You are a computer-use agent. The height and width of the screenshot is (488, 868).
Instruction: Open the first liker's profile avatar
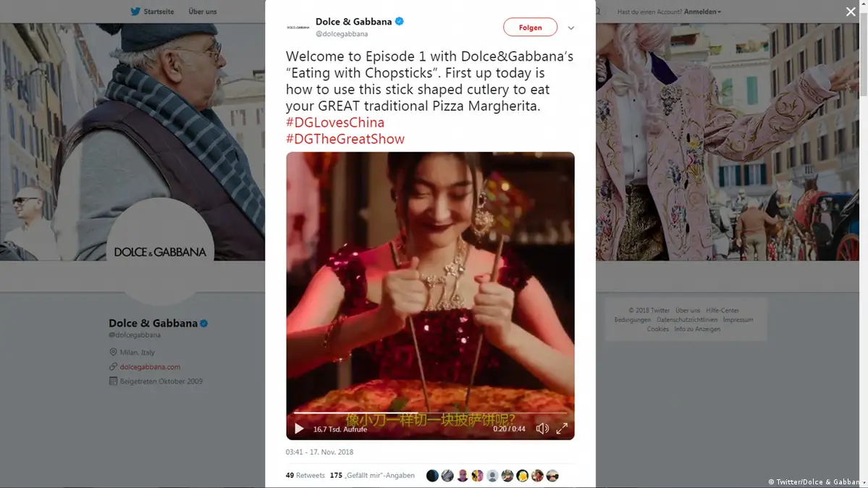[432, 476]
